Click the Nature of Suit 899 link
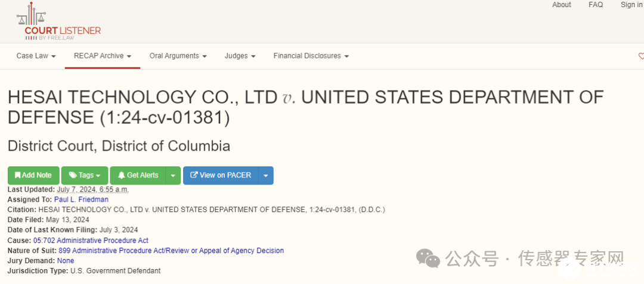 (x=171, y=251)
